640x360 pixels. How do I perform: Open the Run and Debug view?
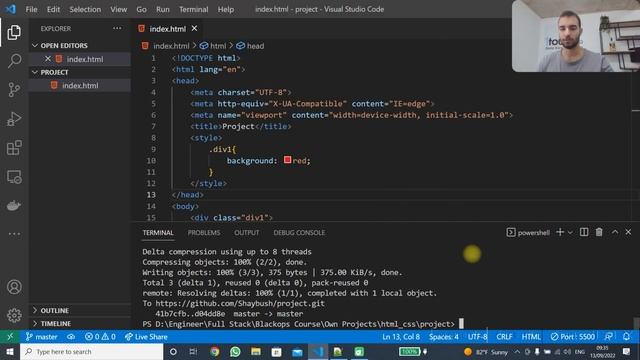(x=14, y=119)
